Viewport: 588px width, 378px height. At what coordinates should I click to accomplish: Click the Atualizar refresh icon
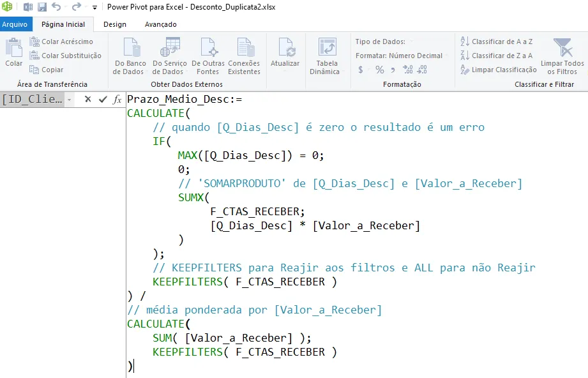tap(285, 48)
